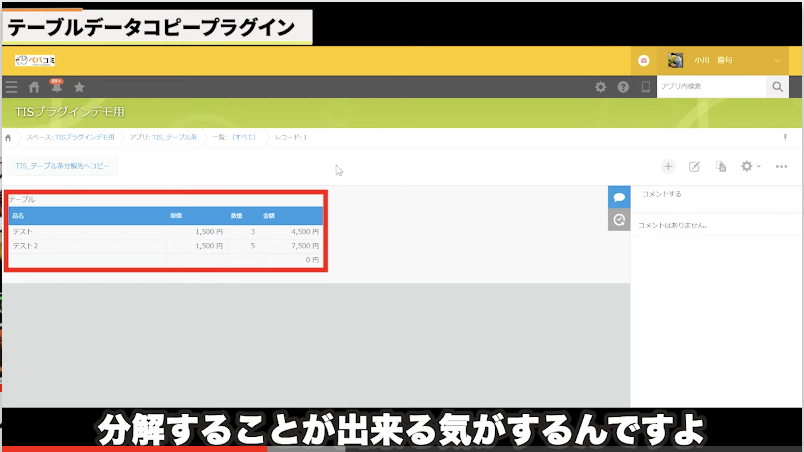Expand record settings gear dropdown
Image resolution: width=804 pixels, height=452 pixels.
coord(750,166)
